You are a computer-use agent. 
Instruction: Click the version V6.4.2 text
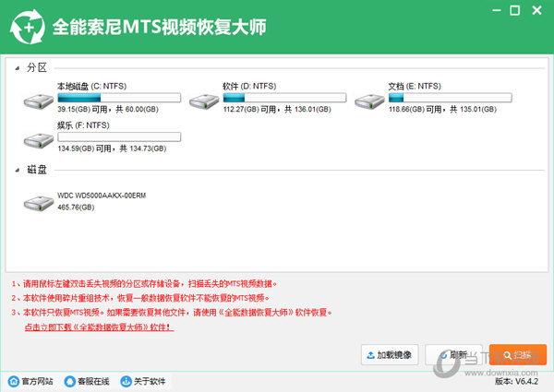[516, 382]
